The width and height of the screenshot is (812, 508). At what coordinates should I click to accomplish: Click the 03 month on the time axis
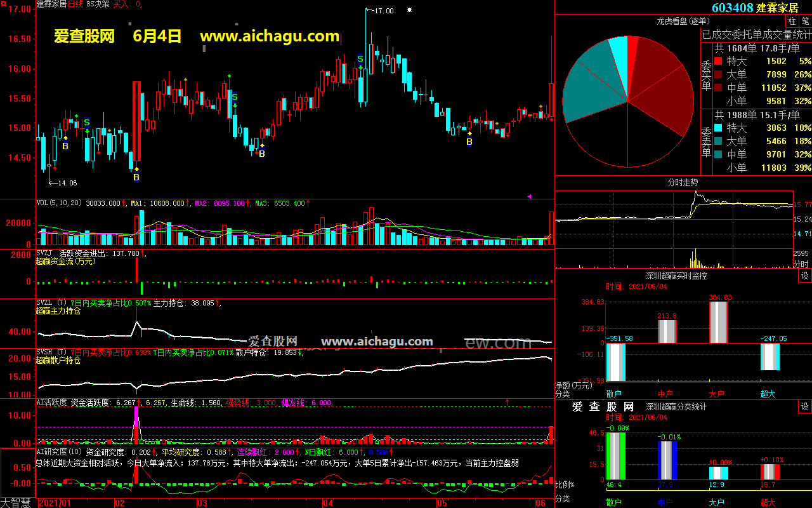(202, 503)
